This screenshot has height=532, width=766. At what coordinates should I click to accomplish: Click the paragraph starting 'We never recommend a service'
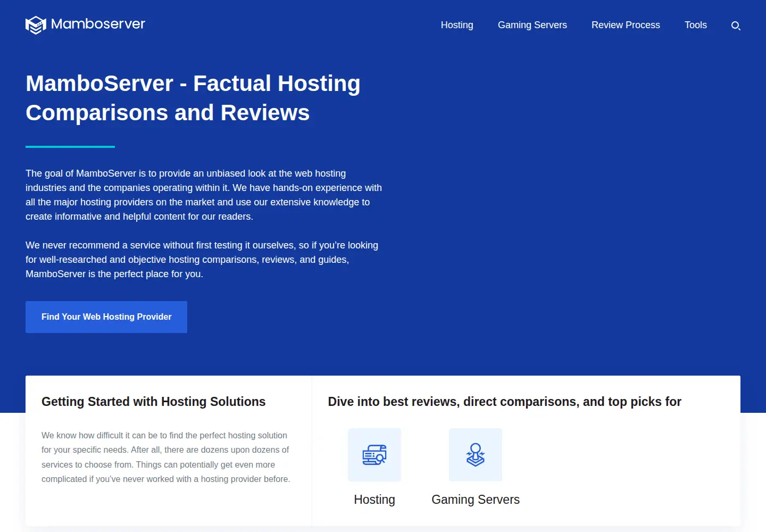click(202, 260)
